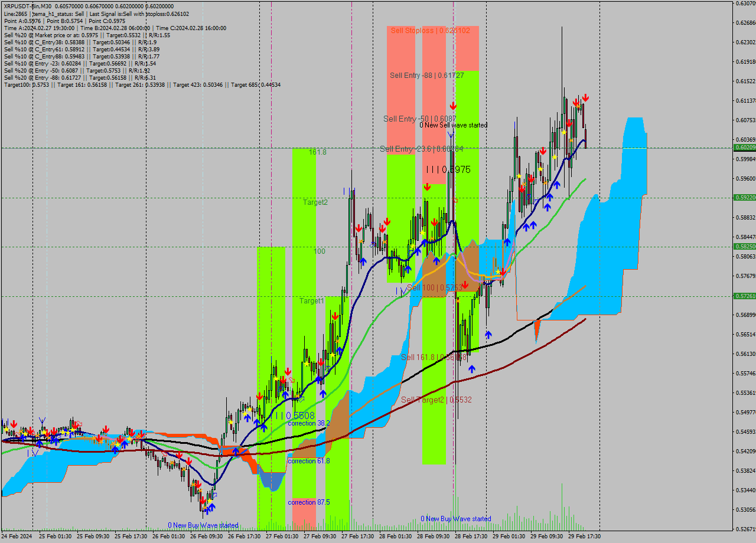Select the '28 Feb 01:30' time axis label
The height and width of the screenshot is (543, 756).
[396, 537]
